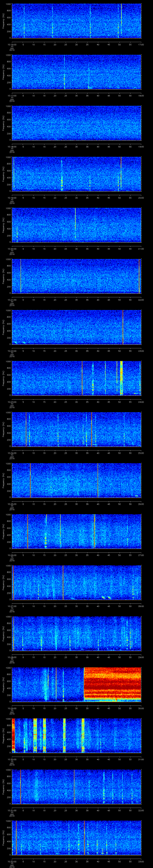Click the red line near 8s in 10:25:00 spectrogram

click(31, 480)
